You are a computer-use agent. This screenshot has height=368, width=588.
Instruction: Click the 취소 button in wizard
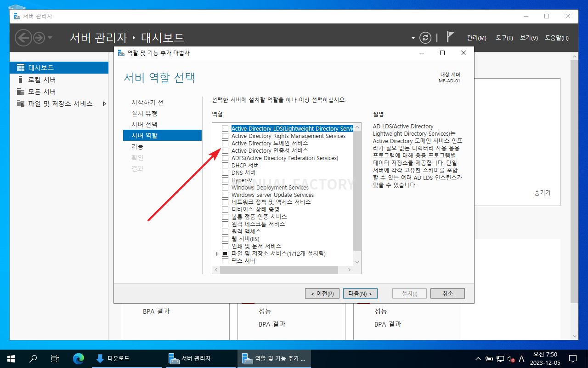447,293
